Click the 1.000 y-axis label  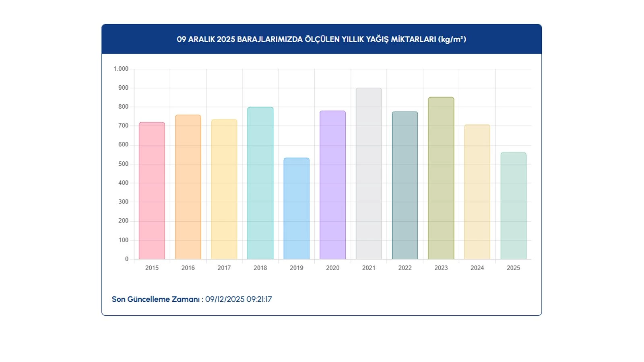click(121, 69)
